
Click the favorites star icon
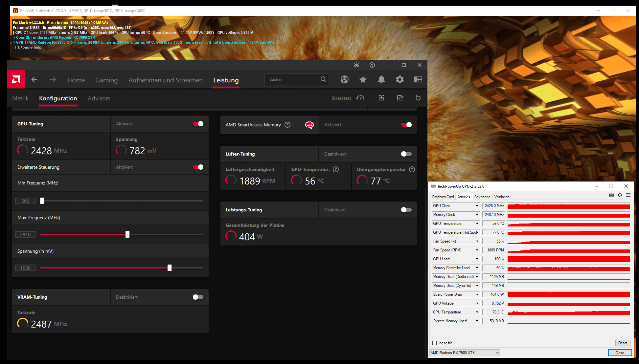click(x=363, y=79)
